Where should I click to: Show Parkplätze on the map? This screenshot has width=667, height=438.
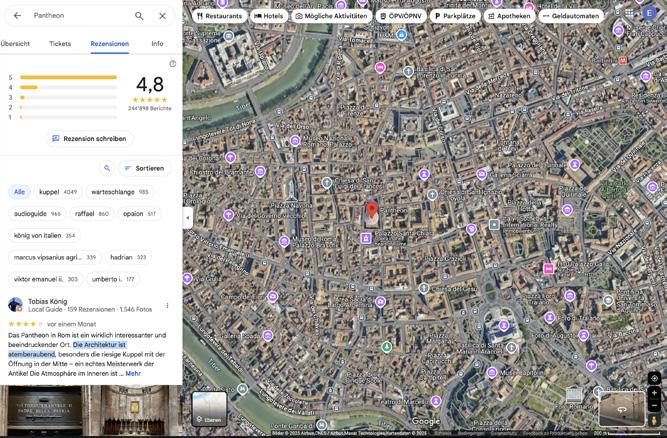(x=455, y=16)
